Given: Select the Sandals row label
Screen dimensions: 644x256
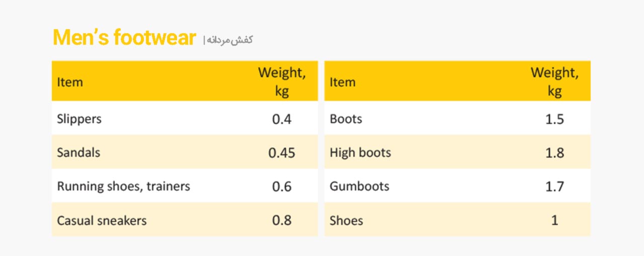Looking at the screenshot, I should (x=78, y=152).
